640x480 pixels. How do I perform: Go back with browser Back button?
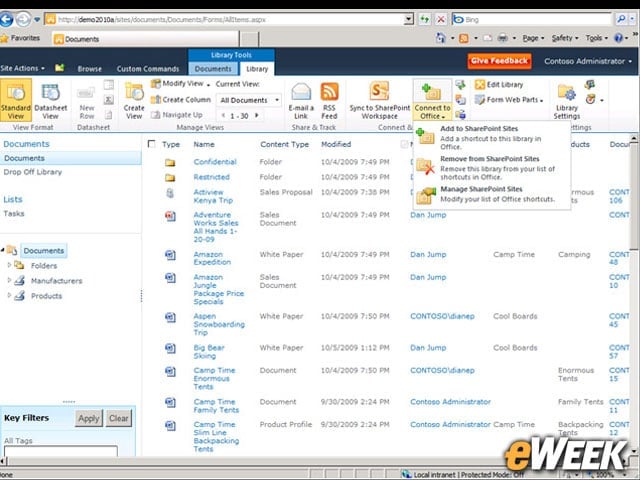tap(6, 19)
